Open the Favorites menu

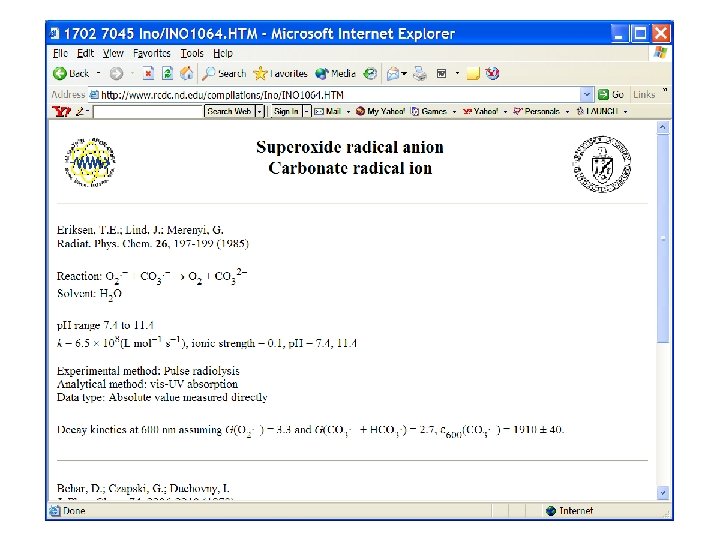[x=152, y=53]
